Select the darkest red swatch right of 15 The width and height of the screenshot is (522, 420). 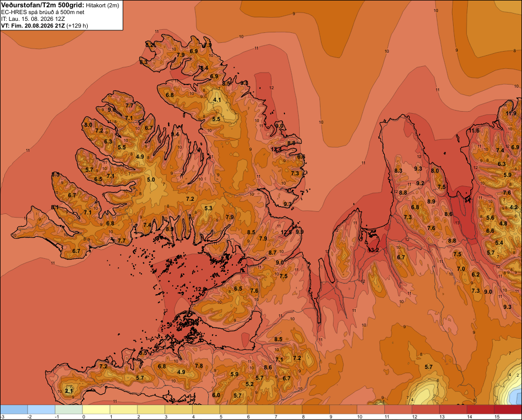[x=508, y=410]
